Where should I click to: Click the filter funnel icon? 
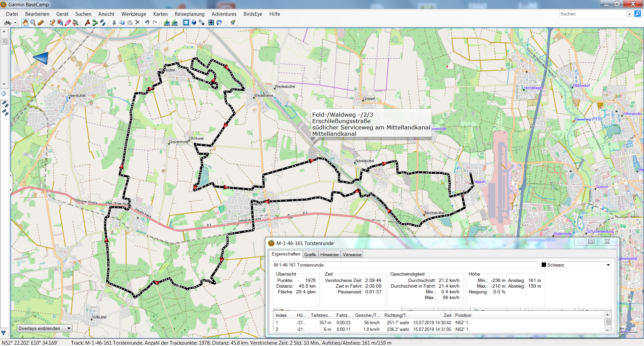(4, 333)
